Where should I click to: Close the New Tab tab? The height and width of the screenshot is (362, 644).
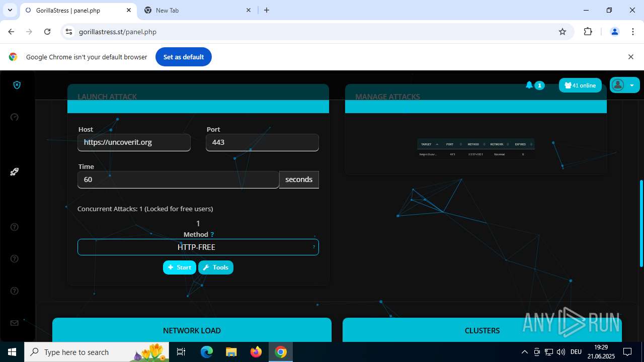249,10
